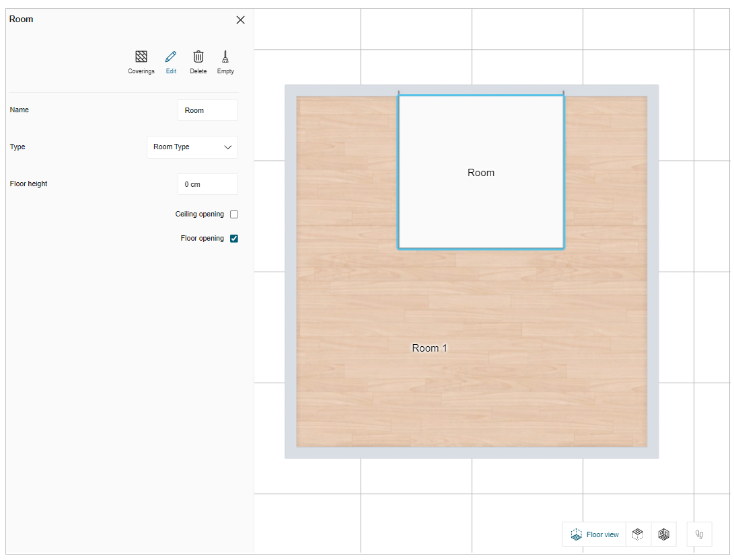Open the Room Type dropdown

coord(192,147)
